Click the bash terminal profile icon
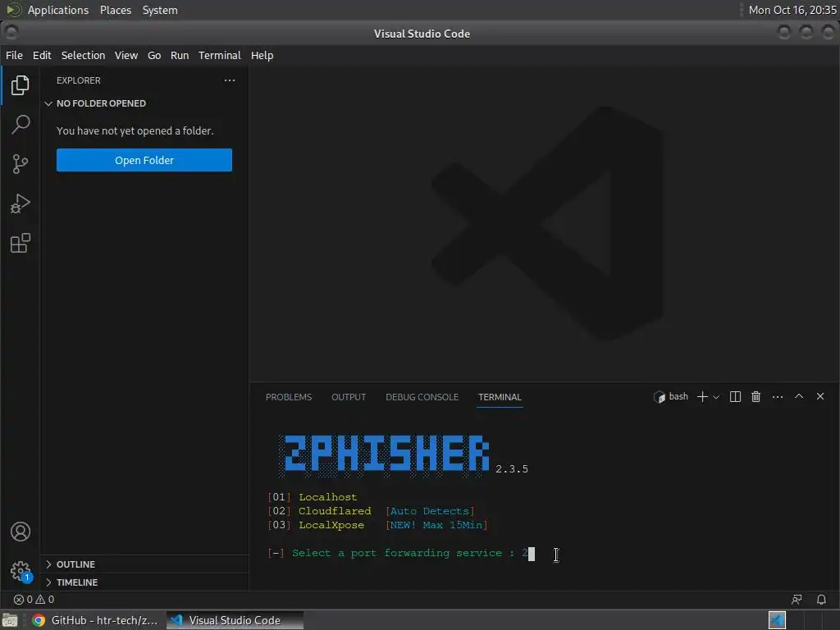Image resolution: width=840 pixels, height=630 pixels. point(660,397)
